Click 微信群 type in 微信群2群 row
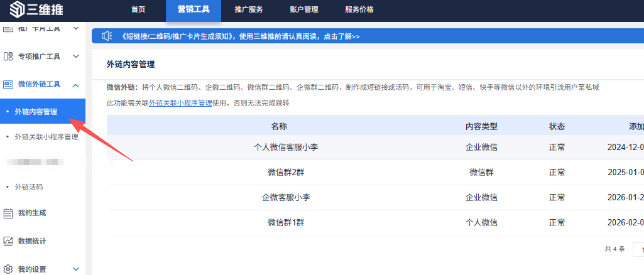Image resolution: width=644 pixels, height=275 pixels. [481, 173]
